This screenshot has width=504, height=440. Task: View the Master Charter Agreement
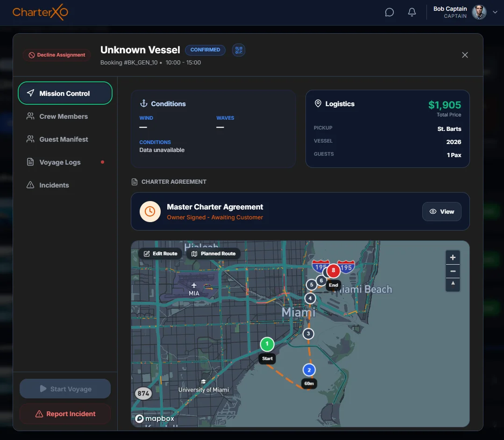click(442, 211)
